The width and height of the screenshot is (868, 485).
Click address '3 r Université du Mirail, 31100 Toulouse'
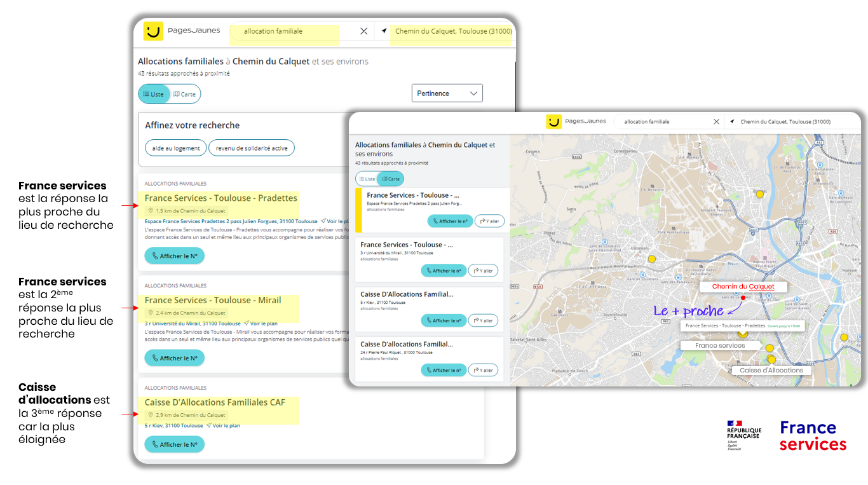coord(193,324)
